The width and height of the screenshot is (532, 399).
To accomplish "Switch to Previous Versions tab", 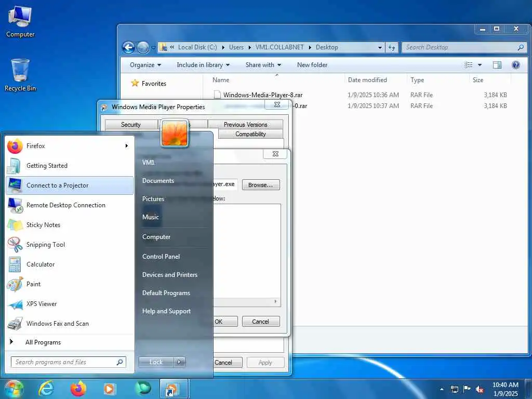I will pyautogui.click(x=245, y=125).
